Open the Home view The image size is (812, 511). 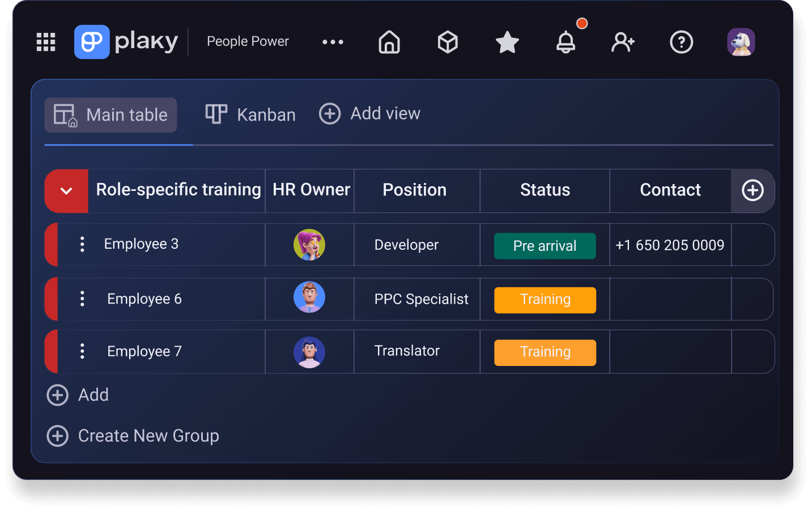(x=389, y=42)
